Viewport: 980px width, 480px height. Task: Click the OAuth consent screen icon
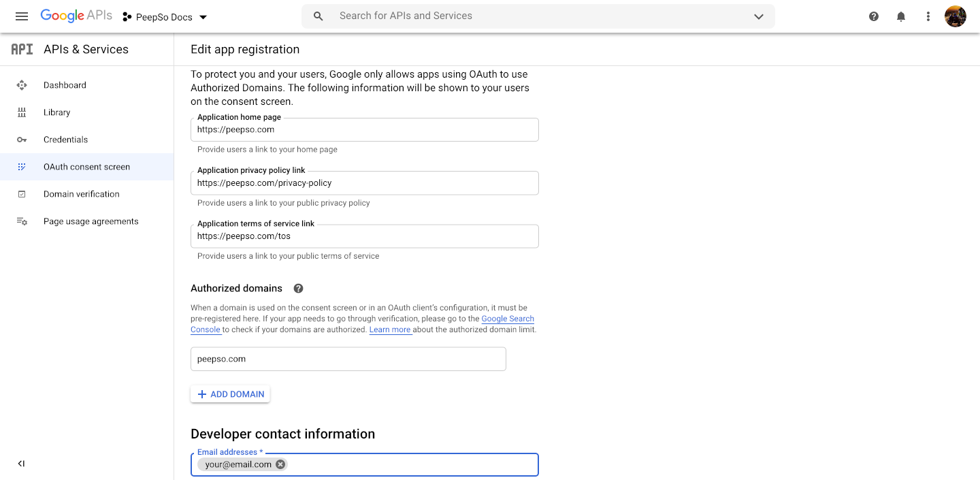(x=22, y=167)
